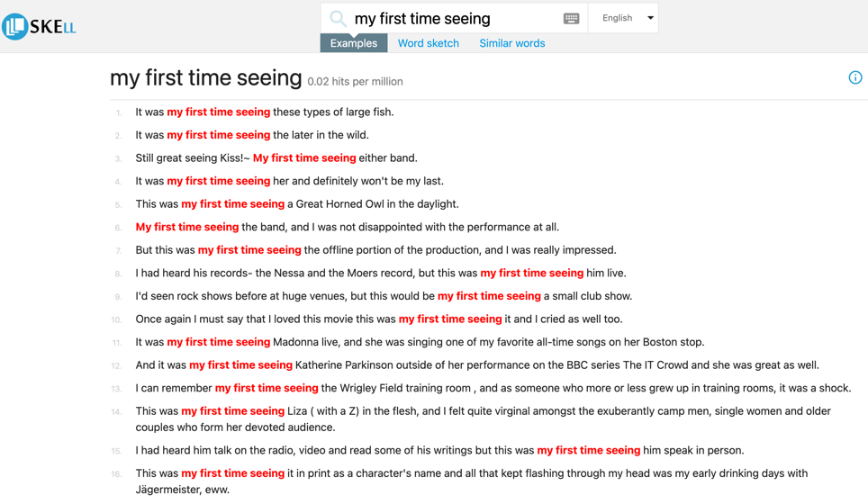Image resolution: width=868 pixels, height=504 pixels.
Task: Click example sentence about large fish
Action: point(265,112)
